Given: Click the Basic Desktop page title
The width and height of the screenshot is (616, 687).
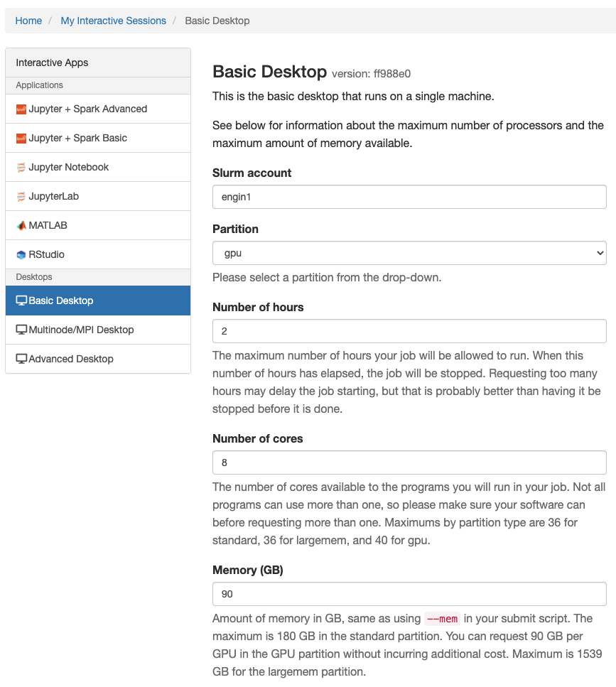Looking at the screenshot, I should point(269,72).
